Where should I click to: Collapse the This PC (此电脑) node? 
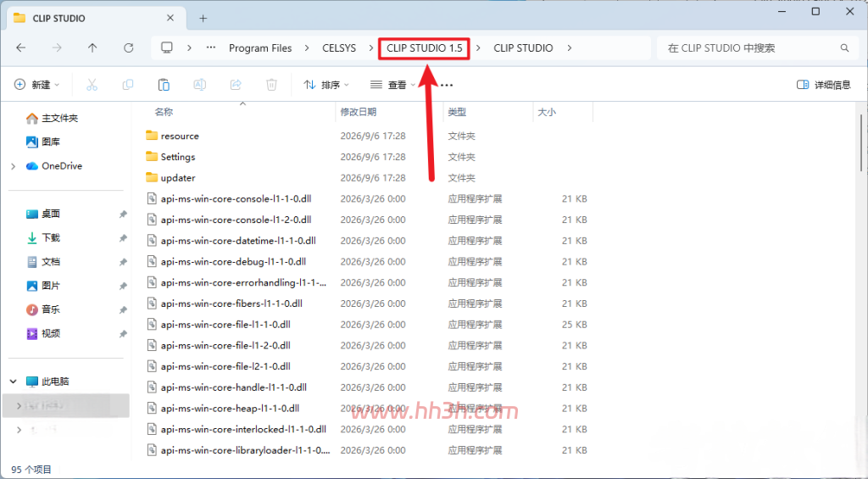pos(14,382)
